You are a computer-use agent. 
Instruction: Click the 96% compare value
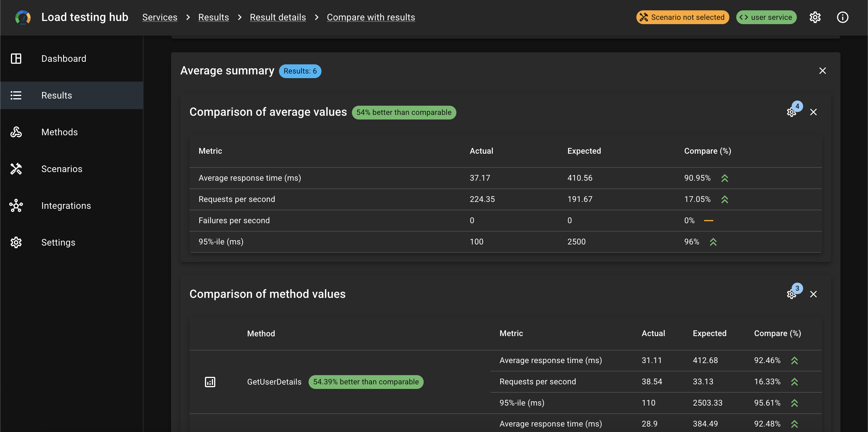pos(691,242)
